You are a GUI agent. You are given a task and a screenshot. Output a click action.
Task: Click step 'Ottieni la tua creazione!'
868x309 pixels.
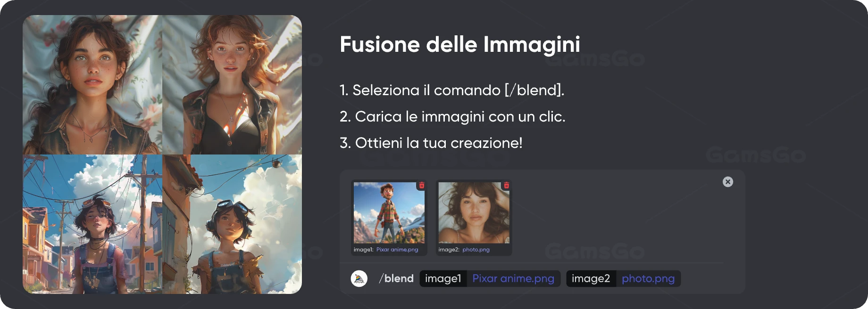click(431, 143)
